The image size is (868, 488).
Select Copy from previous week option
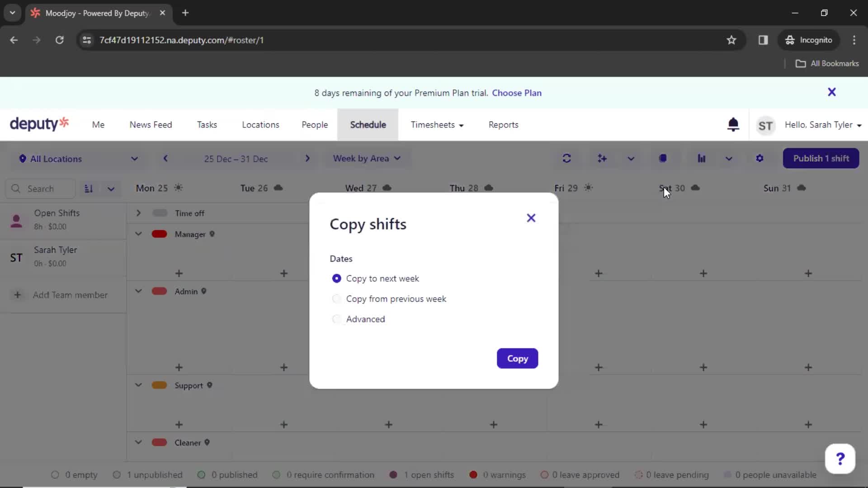(x=335, y=299)
